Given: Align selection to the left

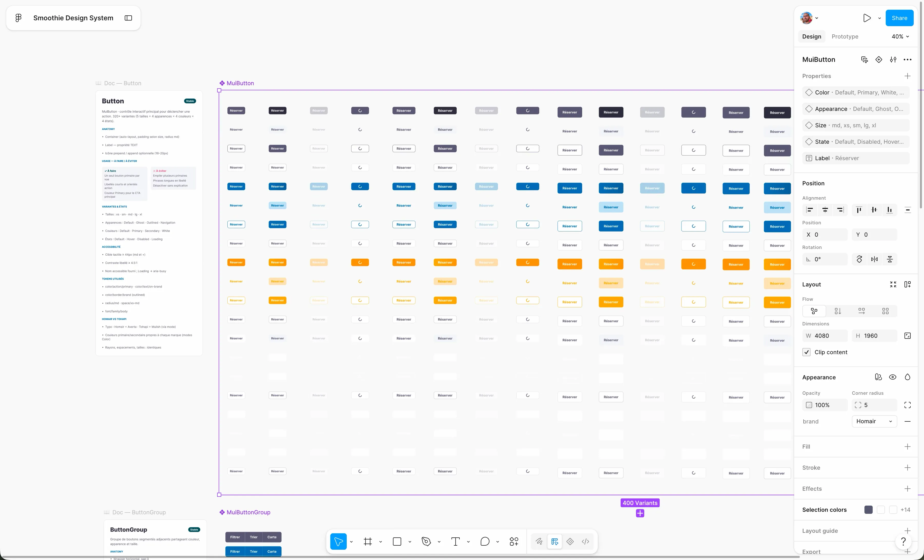Looking at the screenshot, I should coord(810,210).
